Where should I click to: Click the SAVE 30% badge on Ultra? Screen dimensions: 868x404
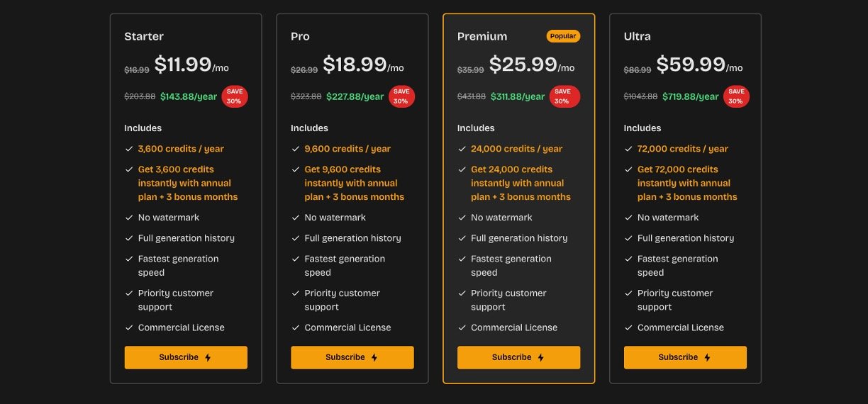(736, 96)
